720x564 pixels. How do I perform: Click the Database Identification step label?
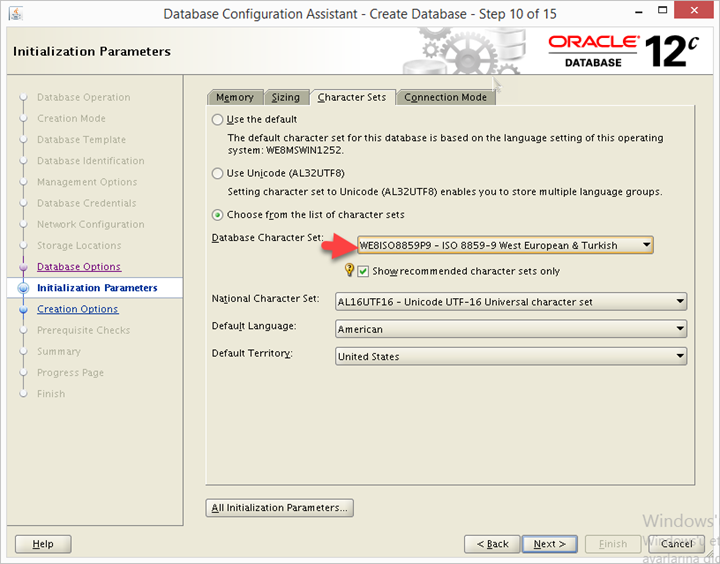(x=90, y=161)
